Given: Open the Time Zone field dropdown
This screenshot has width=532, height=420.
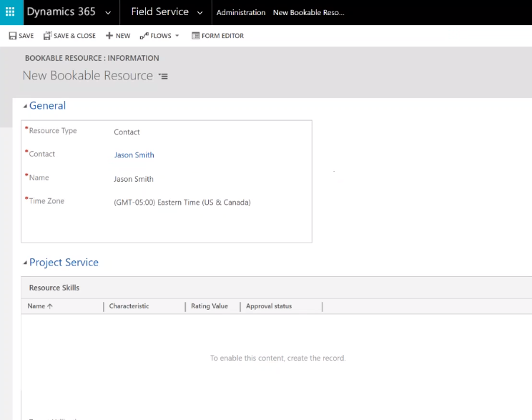Looking at the screenshot, I should (x=182, y=202).
